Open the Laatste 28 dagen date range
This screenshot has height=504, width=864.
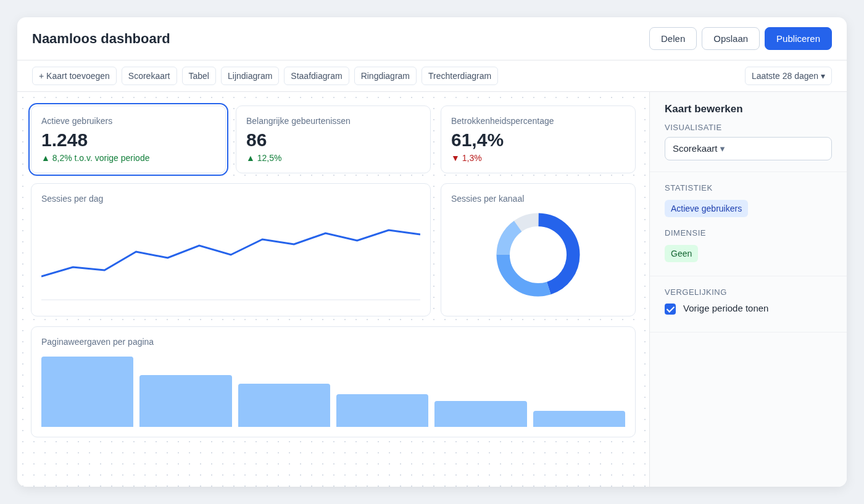point(788,76)
